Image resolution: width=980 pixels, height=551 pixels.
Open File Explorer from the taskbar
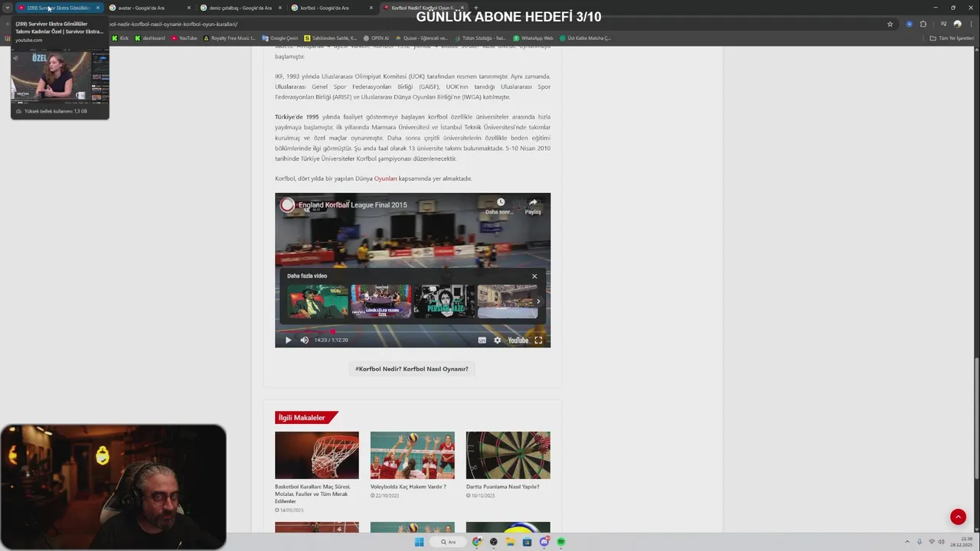pyautogui.click(x=510, y=542)
